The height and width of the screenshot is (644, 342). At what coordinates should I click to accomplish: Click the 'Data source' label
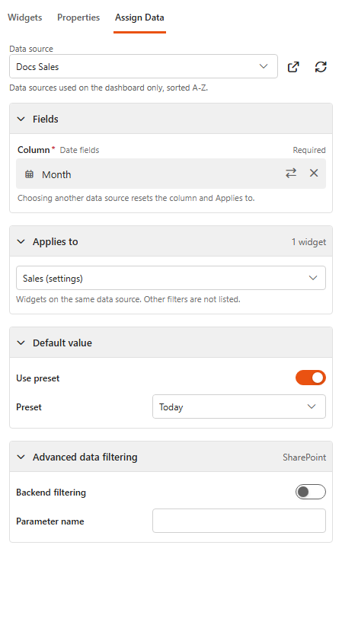click(31, 49)
